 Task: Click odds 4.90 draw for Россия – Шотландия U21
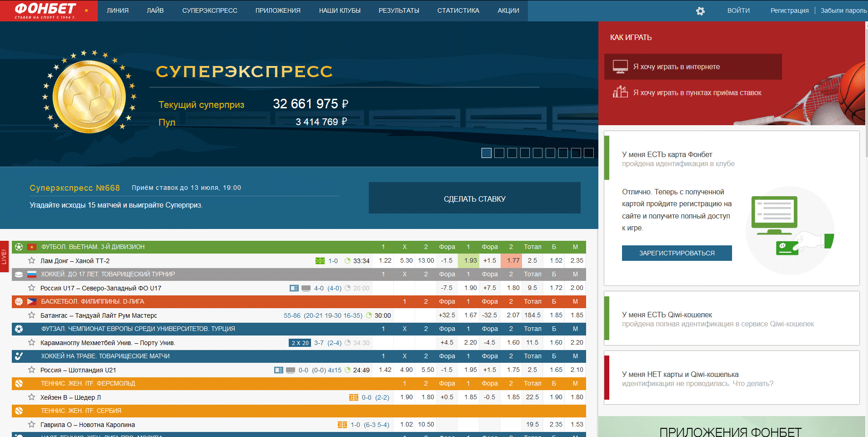[x=405, y=370]
